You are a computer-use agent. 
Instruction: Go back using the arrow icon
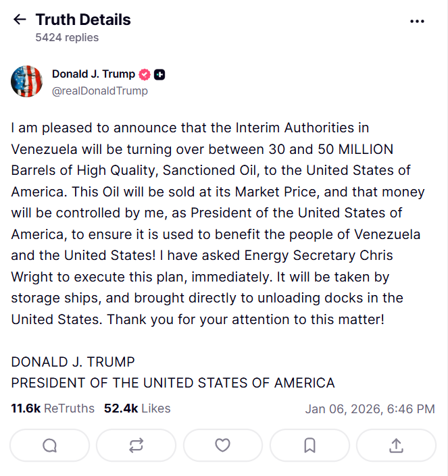tap(20, 20)
